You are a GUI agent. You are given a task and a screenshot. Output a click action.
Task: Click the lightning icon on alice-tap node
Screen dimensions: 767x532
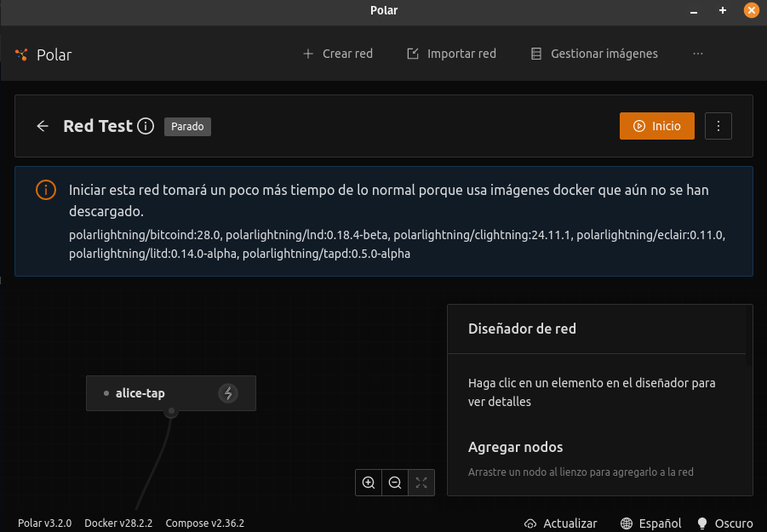pyautogui.click(x=227, y=393)
